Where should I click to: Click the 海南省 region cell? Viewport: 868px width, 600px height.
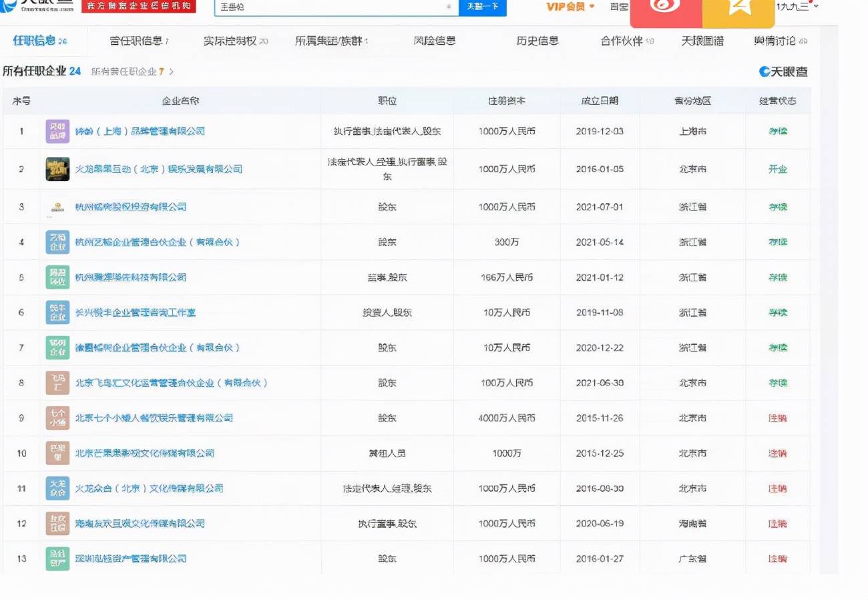[x=692, y=524]
